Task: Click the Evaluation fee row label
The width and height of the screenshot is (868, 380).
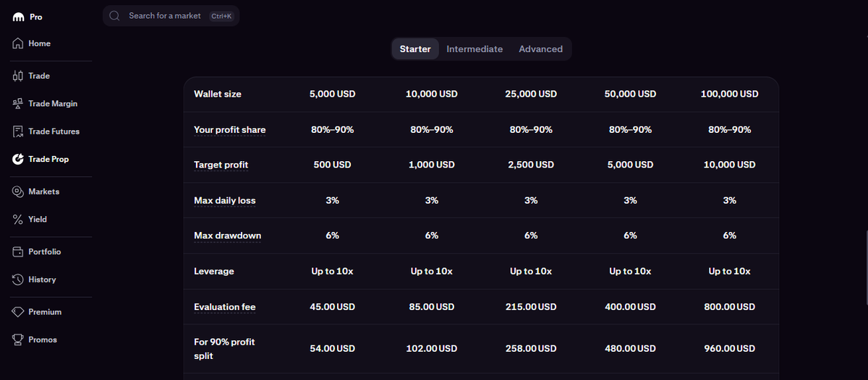Action: tap(225, 307)
